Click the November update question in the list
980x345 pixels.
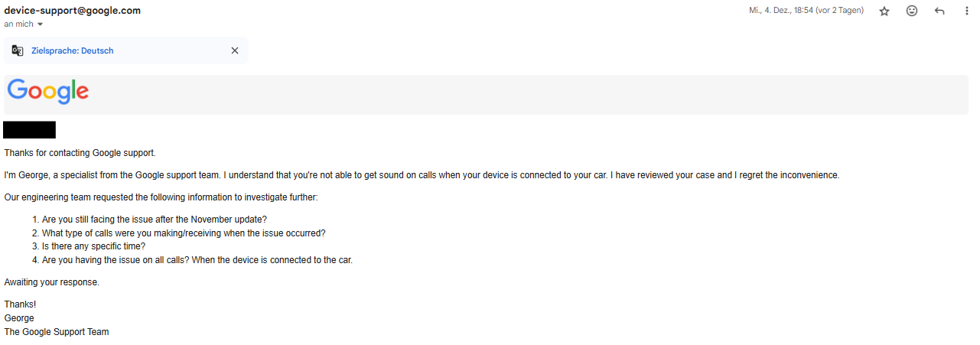(x=155, y=219)
